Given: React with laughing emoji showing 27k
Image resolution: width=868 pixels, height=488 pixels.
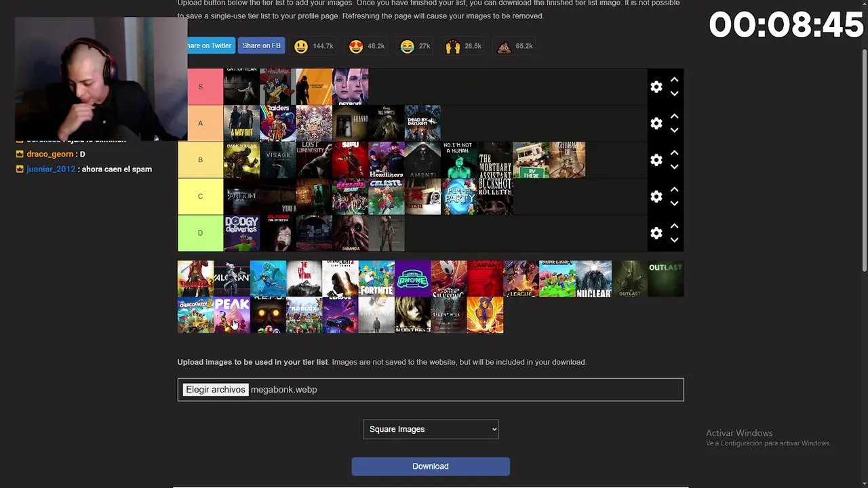Looking at the screenshot, I should 416,46.
